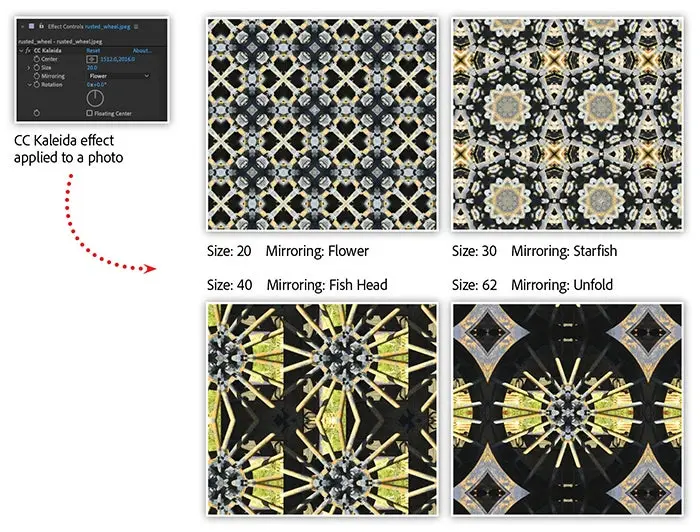The width and height of the screenshot is (700, 532).
Task: Toggle the Mirroring stopwatch icon
Action: [37, 76]
